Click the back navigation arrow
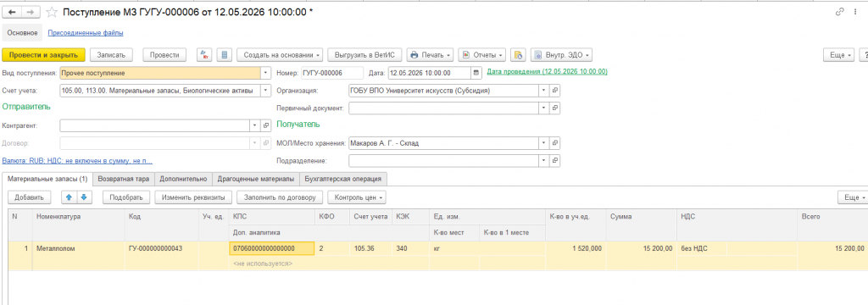Viewport: 868px width, 305px height. tap(12, 12)
